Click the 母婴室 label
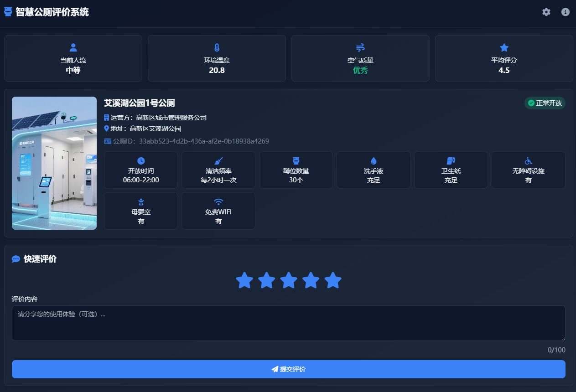 click(x=141, y=212)
